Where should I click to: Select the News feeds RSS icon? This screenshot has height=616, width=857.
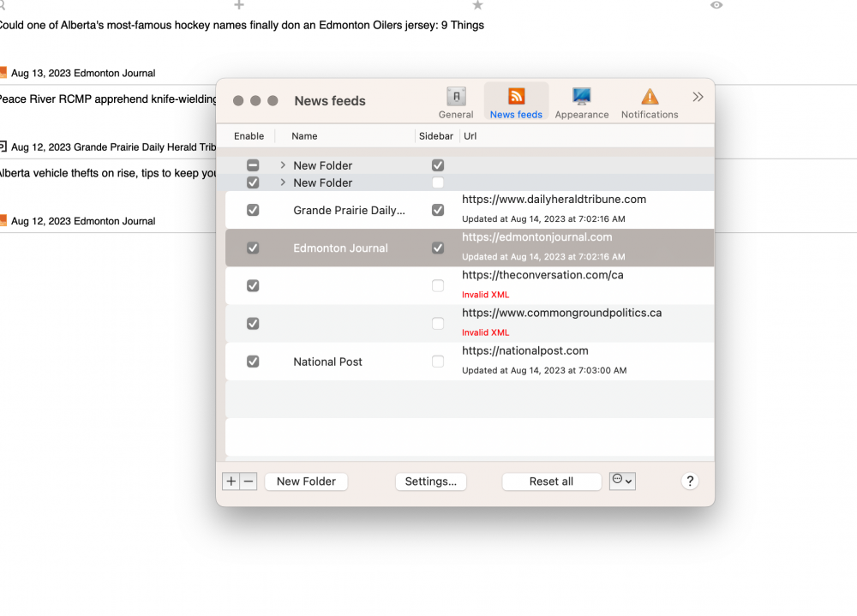(x=516, y=98)
